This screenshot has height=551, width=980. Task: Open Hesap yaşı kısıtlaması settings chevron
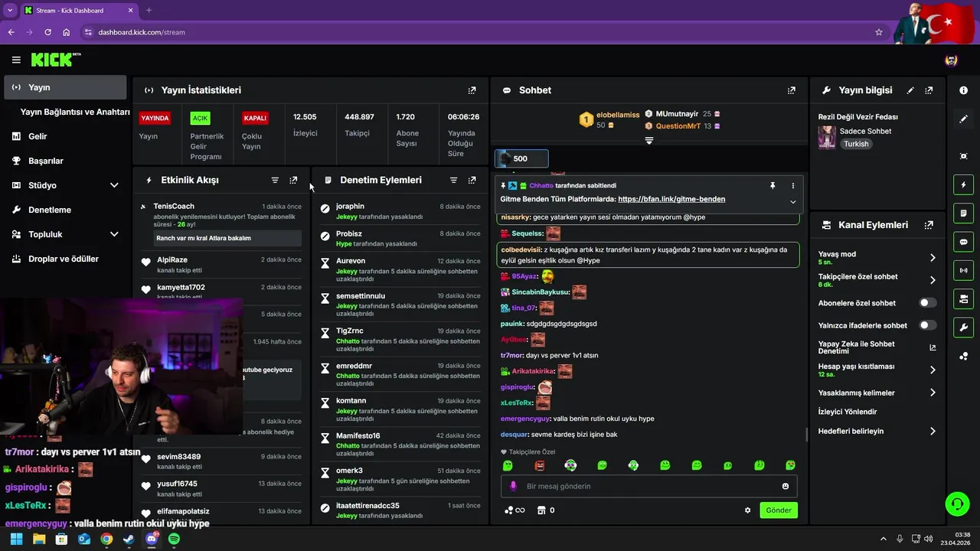[933, 370]
